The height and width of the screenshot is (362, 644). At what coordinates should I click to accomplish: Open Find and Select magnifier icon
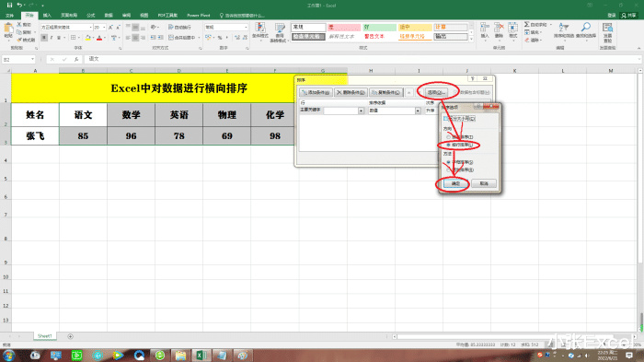[586, 28]
